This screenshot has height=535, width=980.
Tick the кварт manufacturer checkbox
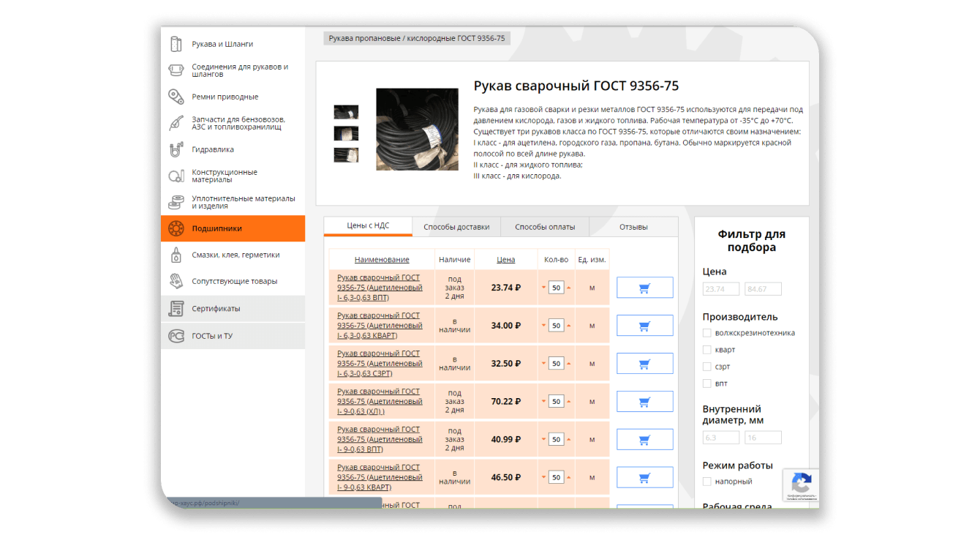click(x=706, y=350)
